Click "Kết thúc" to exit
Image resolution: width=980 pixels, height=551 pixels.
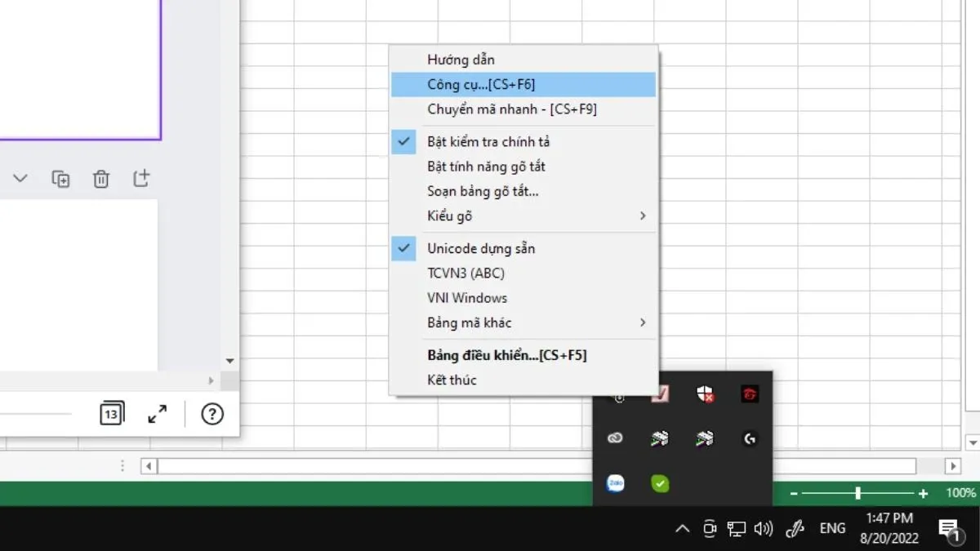pyautogui.click(x=452, y=380)
